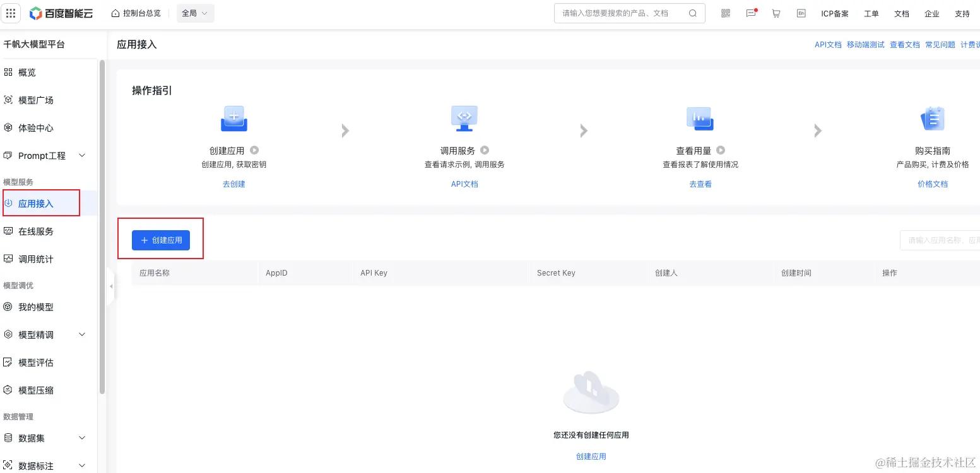Play the 创建应用 tutorial video

coord(254,151)
